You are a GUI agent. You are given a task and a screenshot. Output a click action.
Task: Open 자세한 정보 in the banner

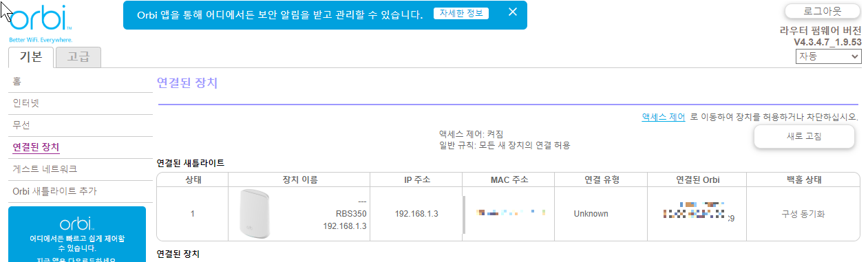click(x=461, y=14)
